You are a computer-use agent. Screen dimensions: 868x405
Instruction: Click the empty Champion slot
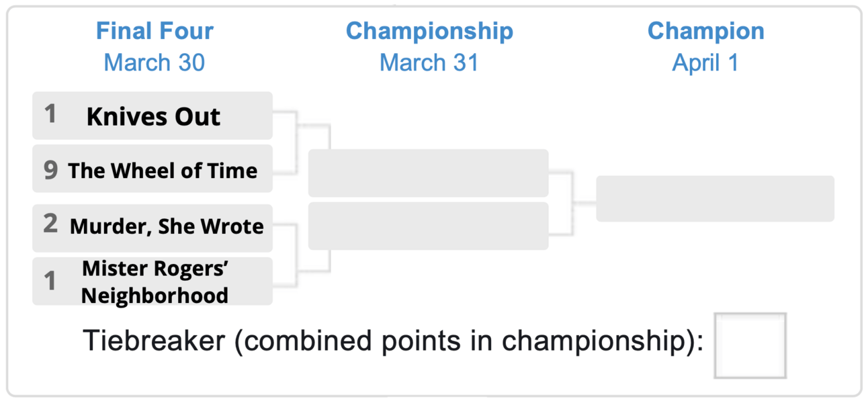point(715,199)
